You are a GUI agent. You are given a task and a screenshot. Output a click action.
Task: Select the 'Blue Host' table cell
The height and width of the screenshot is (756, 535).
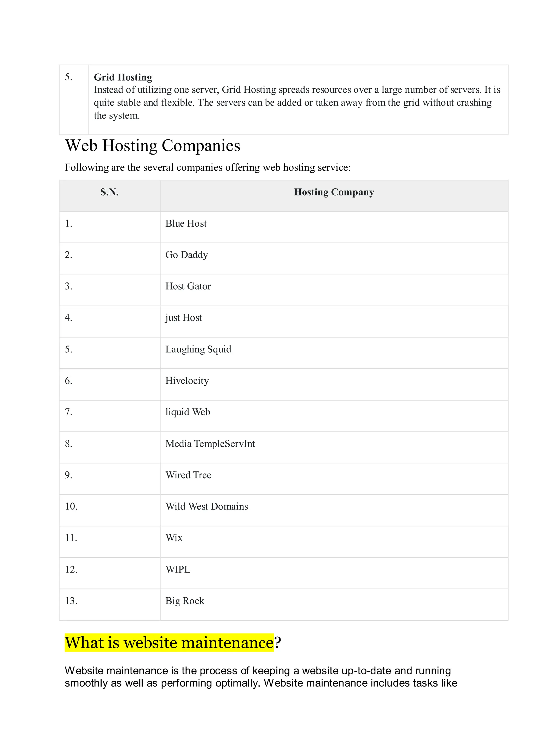(186, 223)
